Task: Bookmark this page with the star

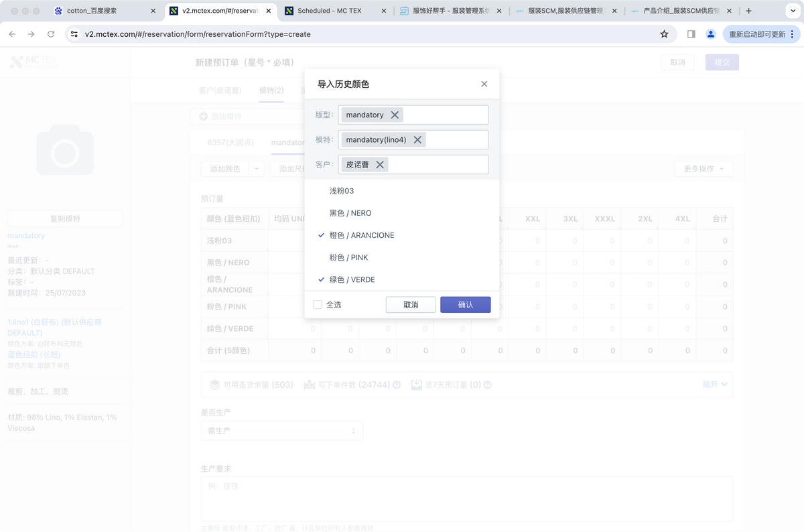Action: pos(664,34)
